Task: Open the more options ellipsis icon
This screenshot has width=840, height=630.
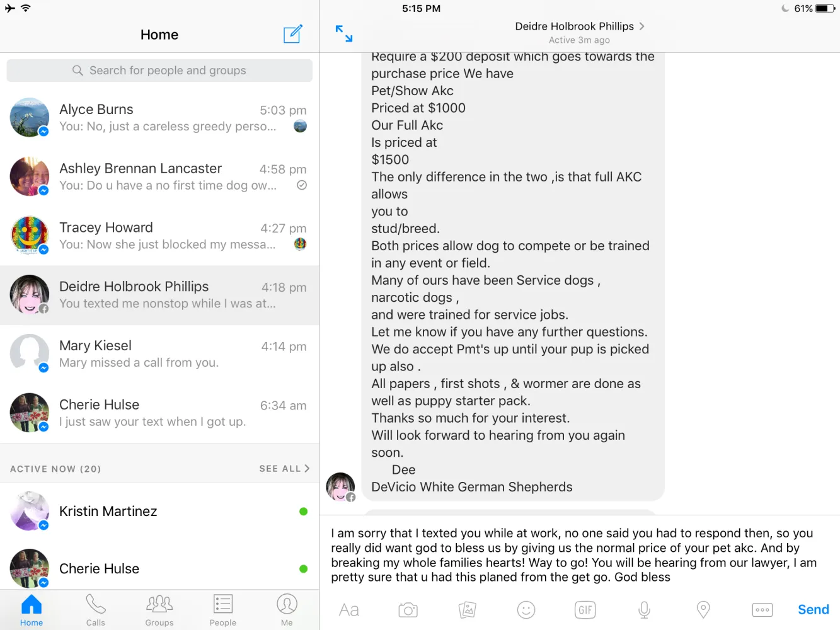Action: [x=762, y=610]
